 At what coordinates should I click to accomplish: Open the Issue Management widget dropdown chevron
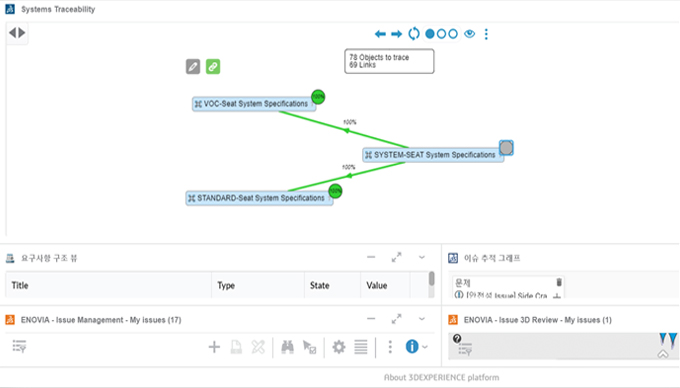[x=422, y=319]
